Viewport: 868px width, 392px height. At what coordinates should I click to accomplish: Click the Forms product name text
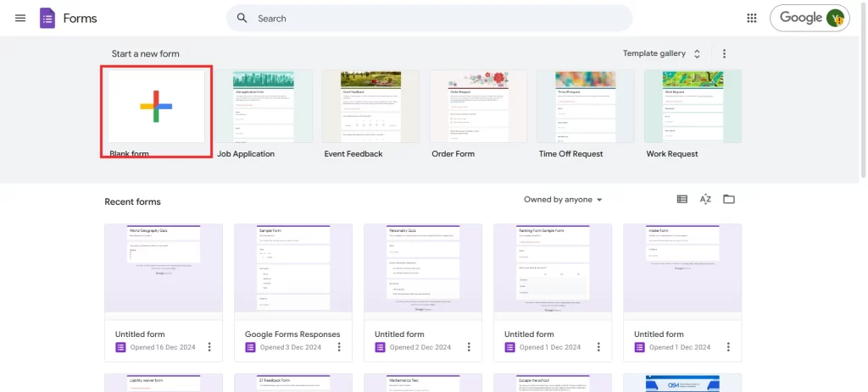tap(80, 19)
